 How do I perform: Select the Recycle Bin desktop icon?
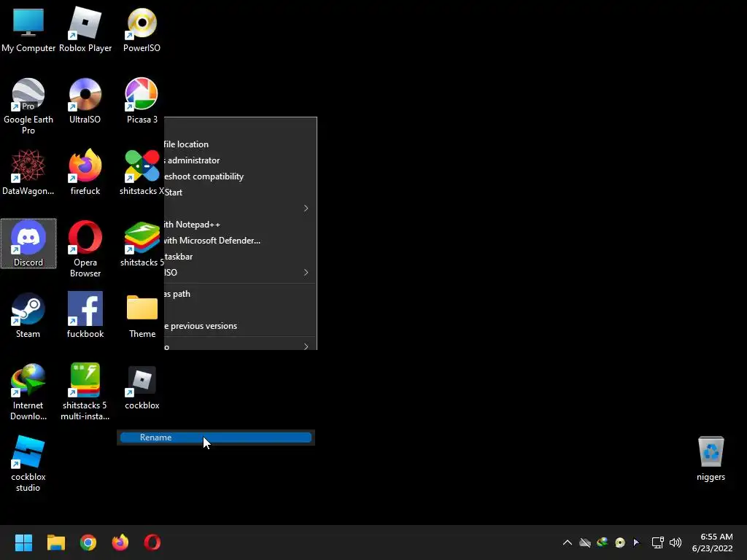pos(711,459)
